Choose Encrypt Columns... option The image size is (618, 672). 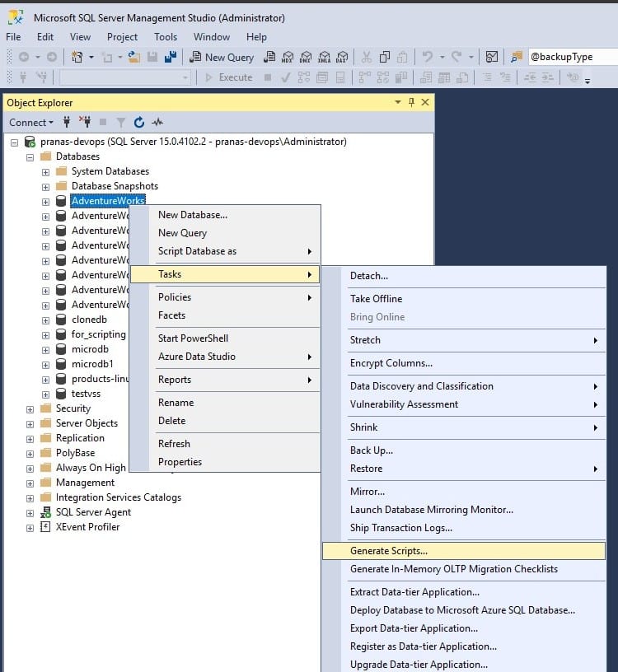(464, 363)
